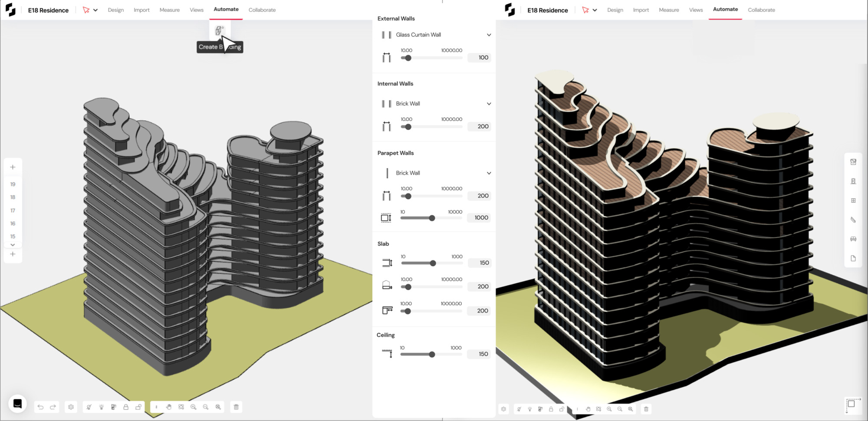Toggle the lighting icon in right viewport toolbar

pyautogui.click(x=530, y=409)
